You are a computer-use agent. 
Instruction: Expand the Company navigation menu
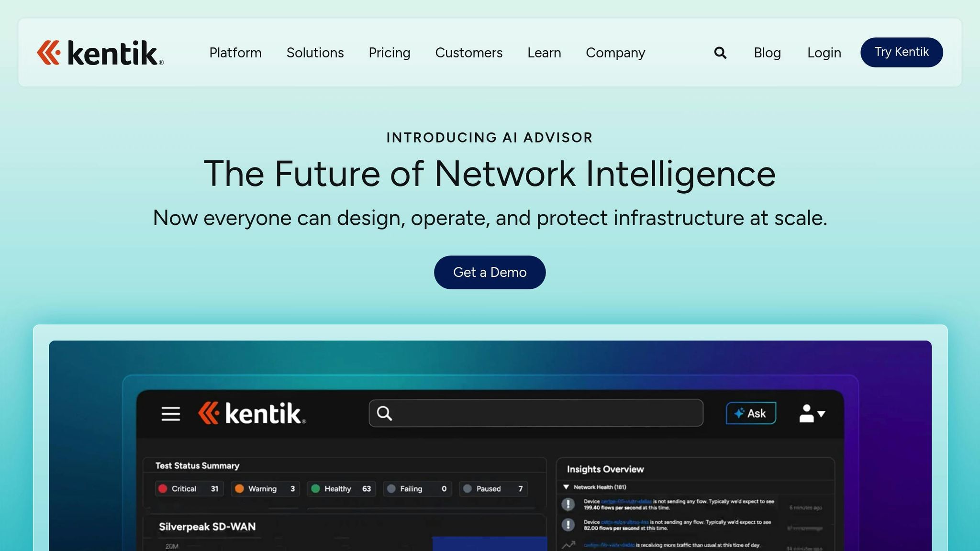(615, 53)
